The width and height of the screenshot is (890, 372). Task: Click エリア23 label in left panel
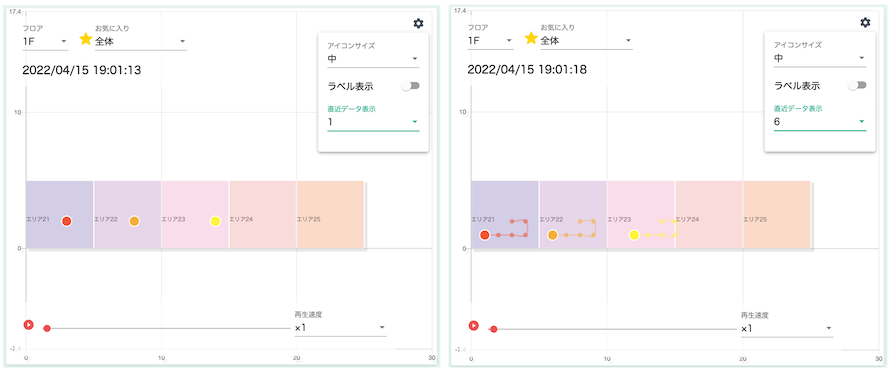point(173,219)
